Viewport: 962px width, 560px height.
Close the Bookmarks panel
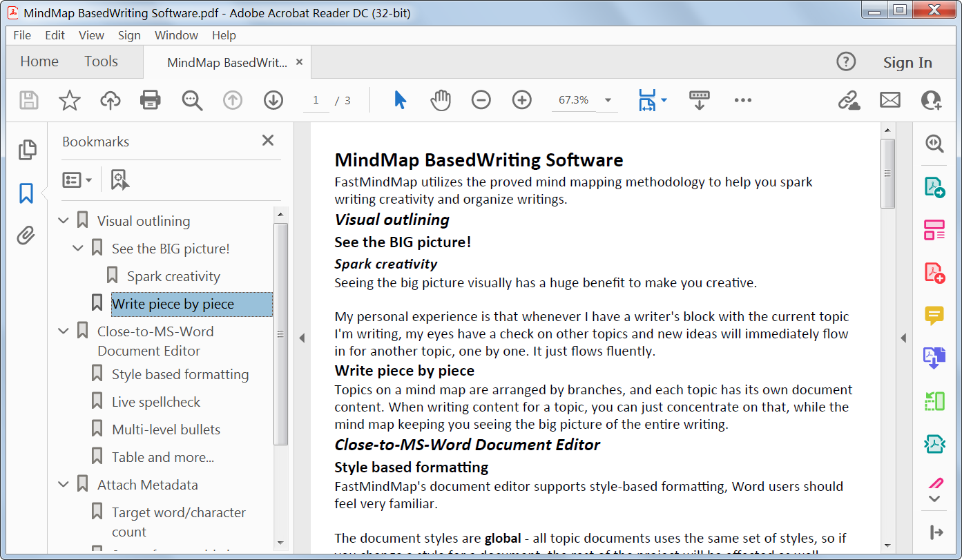click(x=268, y=141)
